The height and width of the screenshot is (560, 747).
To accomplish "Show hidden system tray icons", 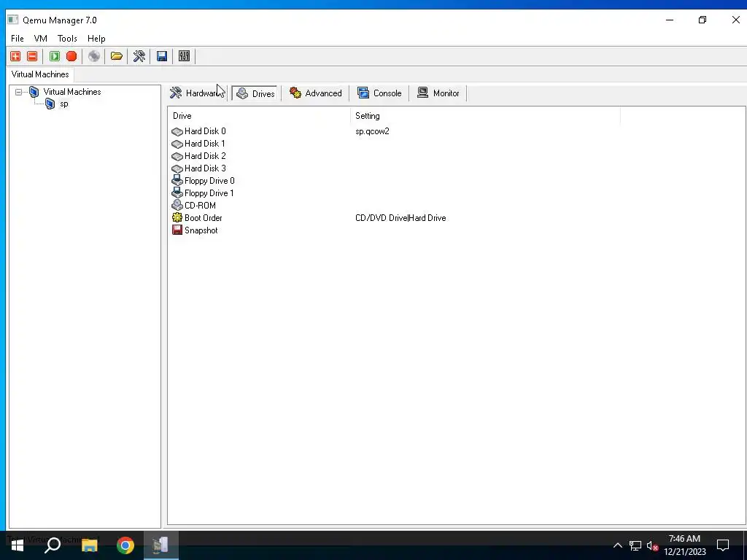I will (617, 545).
